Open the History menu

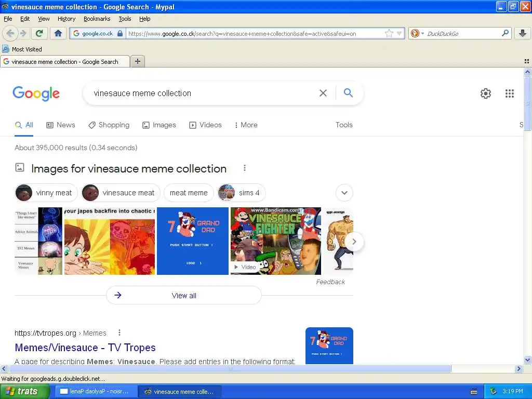(x=66, y=19)
